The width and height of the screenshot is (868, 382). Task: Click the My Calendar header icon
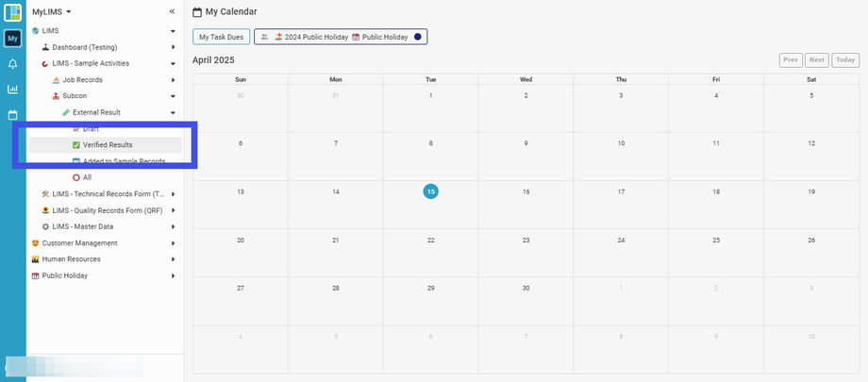point(196,11)
